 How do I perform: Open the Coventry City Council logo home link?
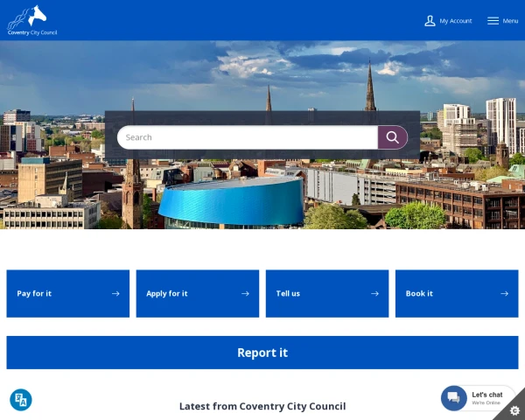coord(32,20)
